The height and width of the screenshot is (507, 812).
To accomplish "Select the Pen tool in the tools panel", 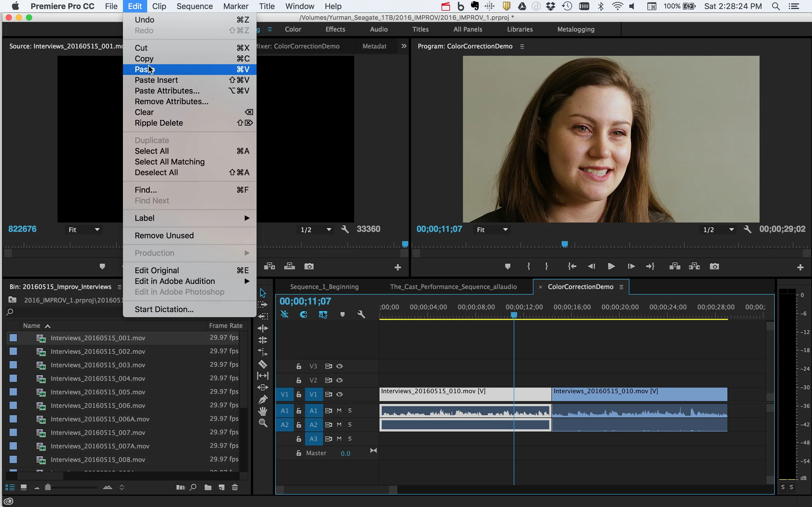I will point(263,399).
